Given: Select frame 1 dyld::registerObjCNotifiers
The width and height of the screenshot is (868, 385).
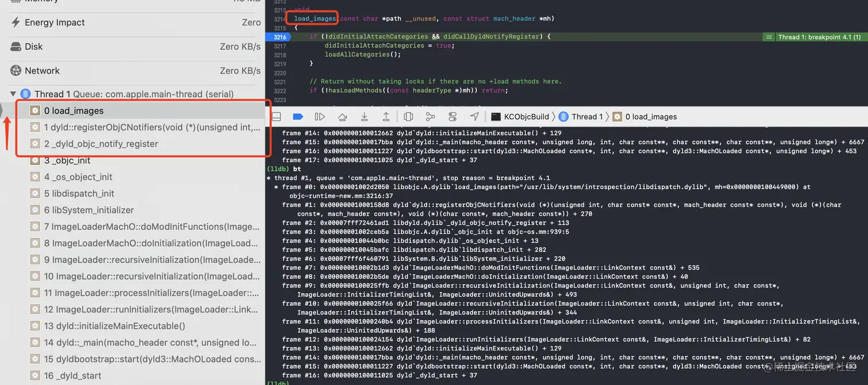Looking at the screenshot, I should [132, 127].
